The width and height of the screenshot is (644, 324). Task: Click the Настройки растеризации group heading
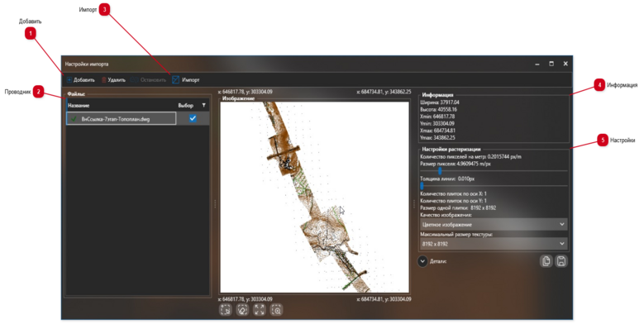click(451, 149)
